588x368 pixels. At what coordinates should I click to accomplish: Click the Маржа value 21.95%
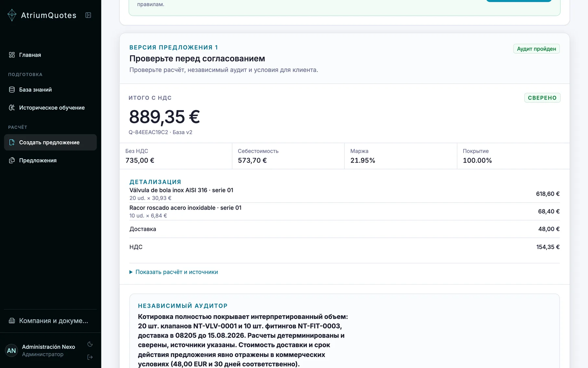coord(363,160)
